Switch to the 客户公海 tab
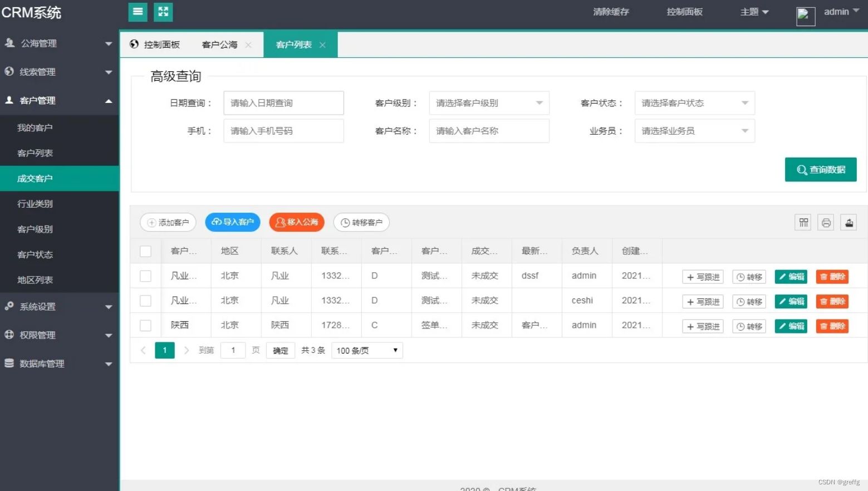The width and height of the screenshot is (868, 491). click(219, 44)
